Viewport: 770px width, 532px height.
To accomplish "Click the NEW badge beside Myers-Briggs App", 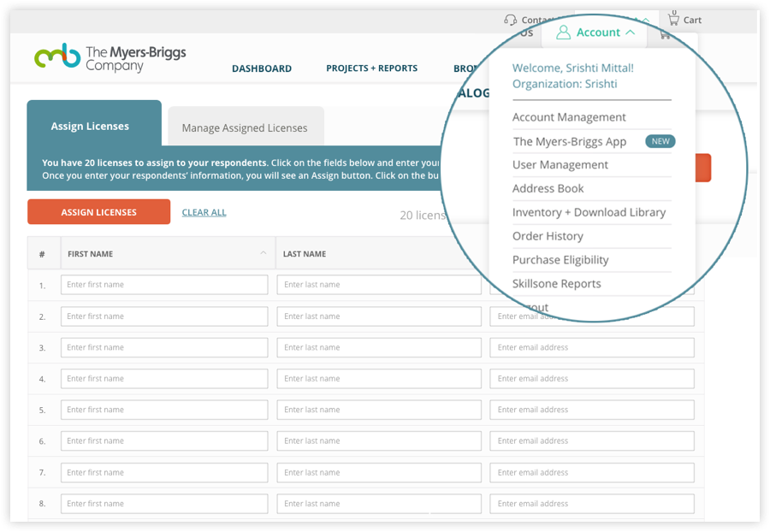I will [x=660, y=141].
